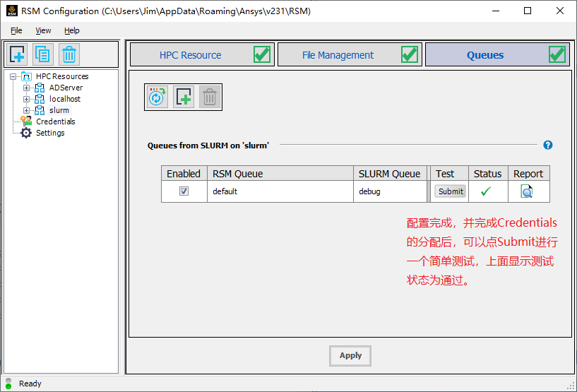Select the HPC Resources folder icon
This screenshot has height=392, width=577.
coord(27,76)
